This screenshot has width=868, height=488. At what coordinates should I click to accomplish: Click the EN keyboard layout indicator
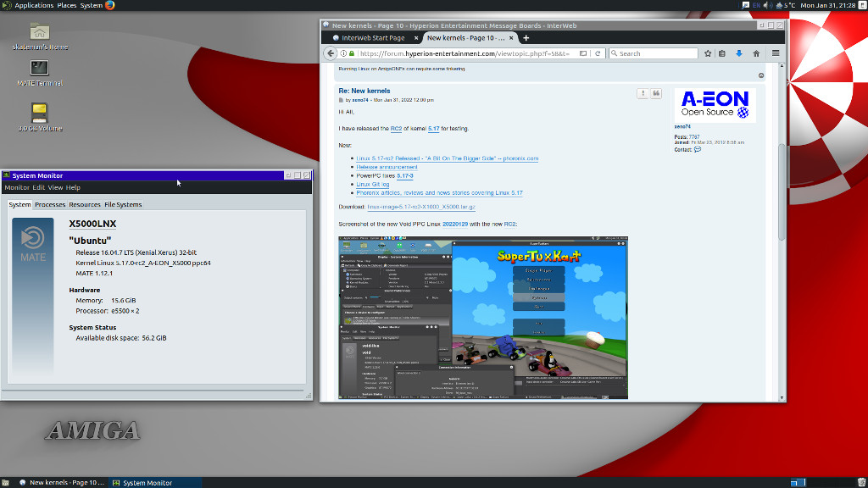click(x=756, y=5)
